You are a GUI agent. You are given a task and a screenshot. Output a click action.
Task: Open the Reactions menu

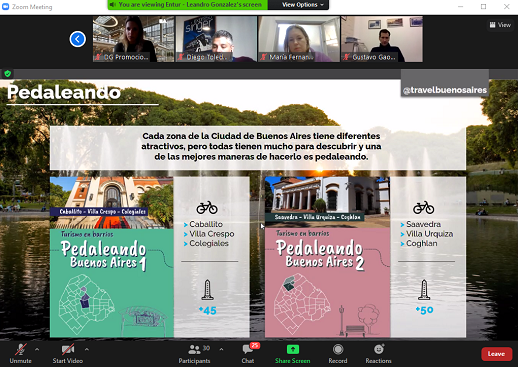click(378, 354)
